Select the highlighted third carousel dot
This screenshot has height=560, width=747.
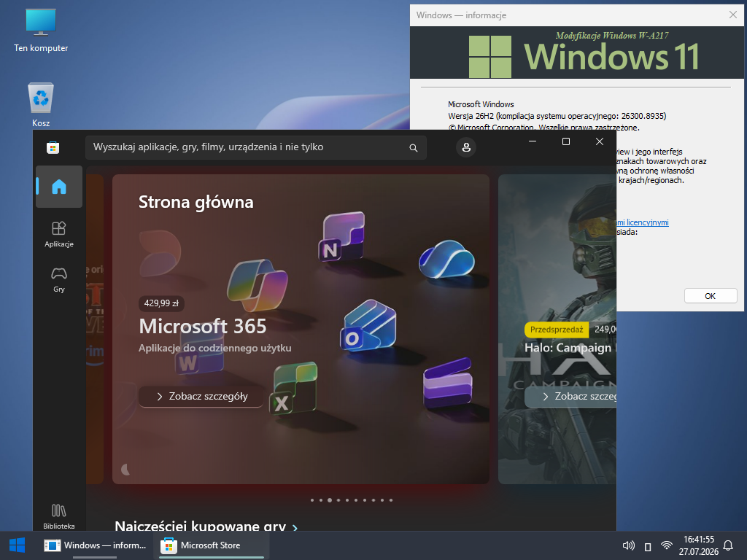click(x=330, y=500)
